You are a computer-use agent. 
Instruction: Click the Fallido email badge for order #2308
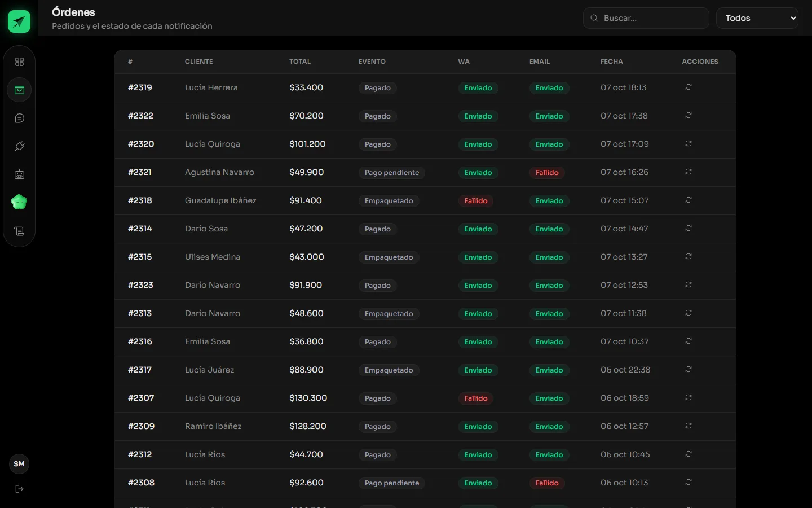tap(547, 483)
